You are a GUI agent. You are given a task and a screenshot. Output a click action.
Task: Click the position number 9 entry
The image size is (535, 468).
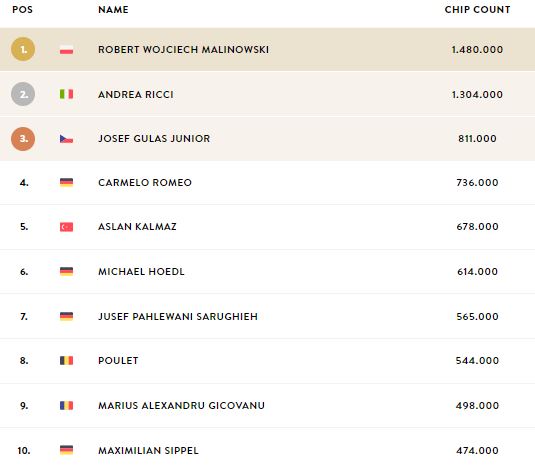coord(24,406)
